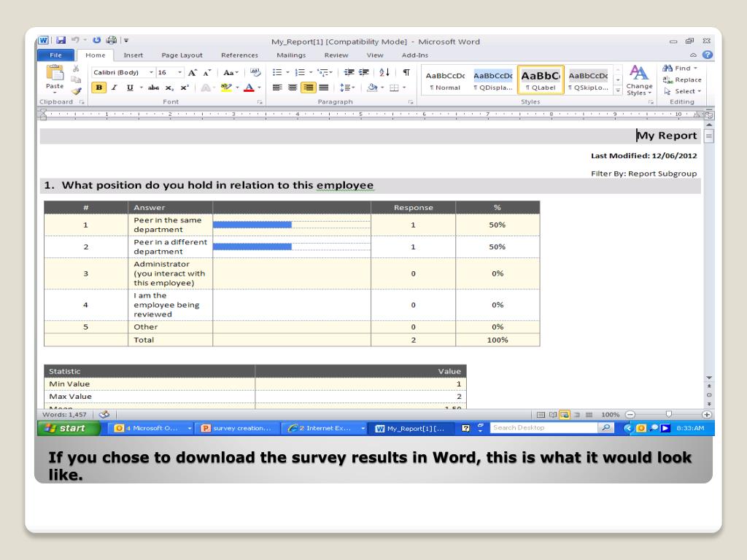The width and height of the screenshot is (747, 560).
Task: Click the Copy icon
Action: pos(76,79)
